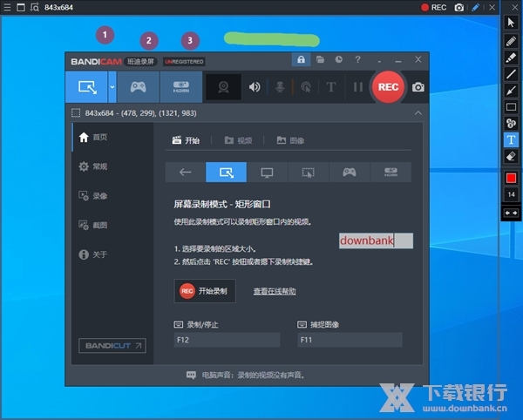The image size is (523, 420).
Task: Open the recording overlay hamburger menu
Action: 7,7
